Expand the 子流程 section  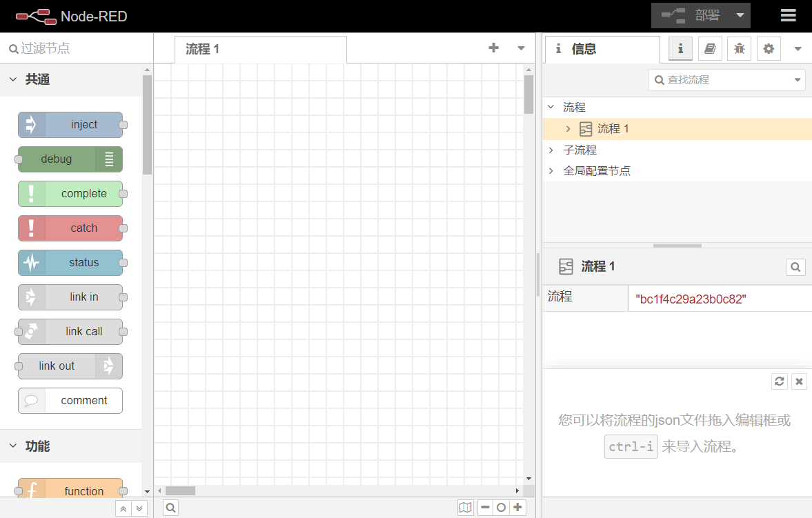click(x=551, y=150)
